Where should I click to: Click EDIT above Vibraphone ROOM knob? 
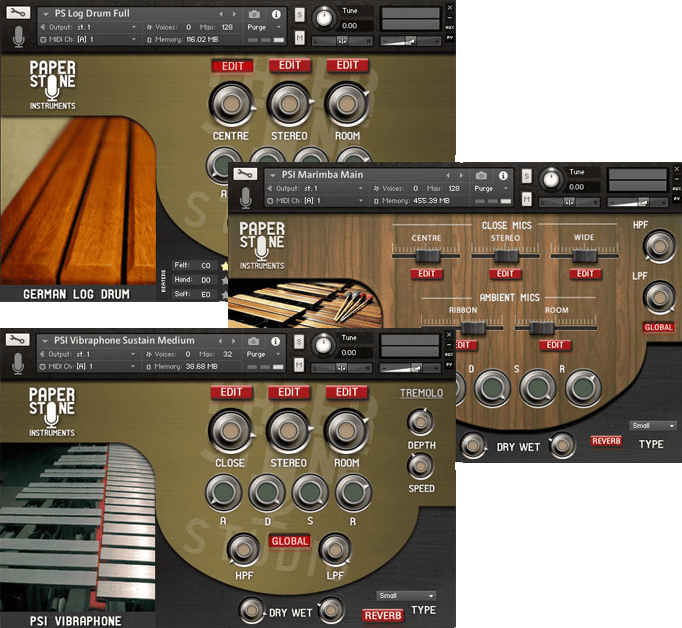[347, 392]
